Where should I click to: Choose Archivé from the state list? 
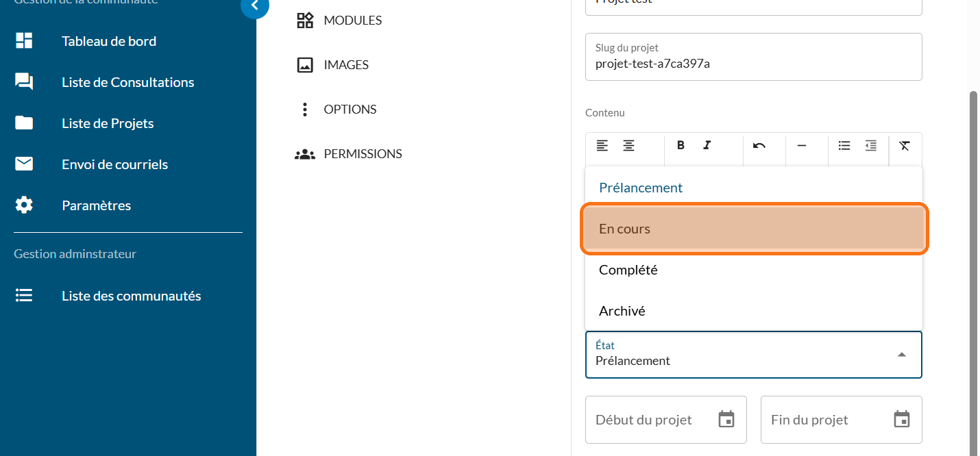(x=754, y=311)
